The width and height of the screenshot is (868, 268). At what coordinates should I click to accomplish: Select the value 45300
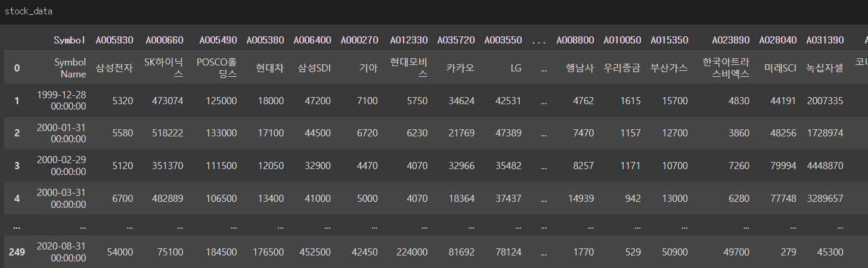[830, 252]
